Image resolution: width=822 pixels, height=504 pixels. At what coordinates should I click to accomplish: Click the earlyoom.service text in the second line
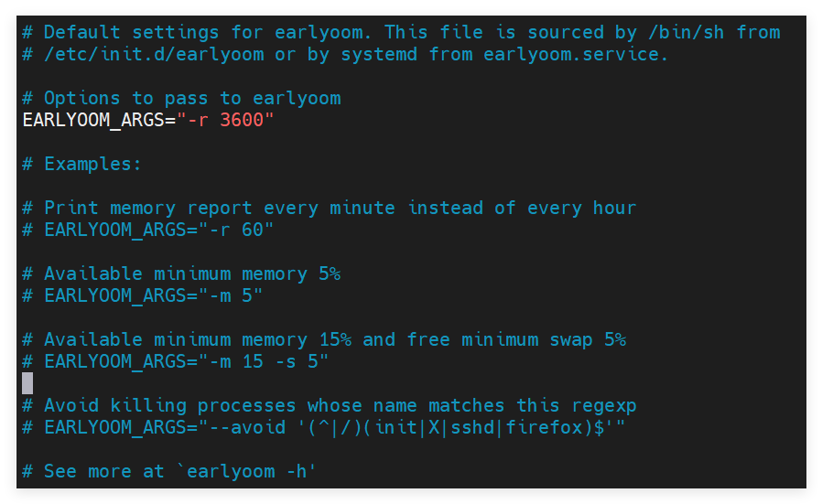point(576,54)
